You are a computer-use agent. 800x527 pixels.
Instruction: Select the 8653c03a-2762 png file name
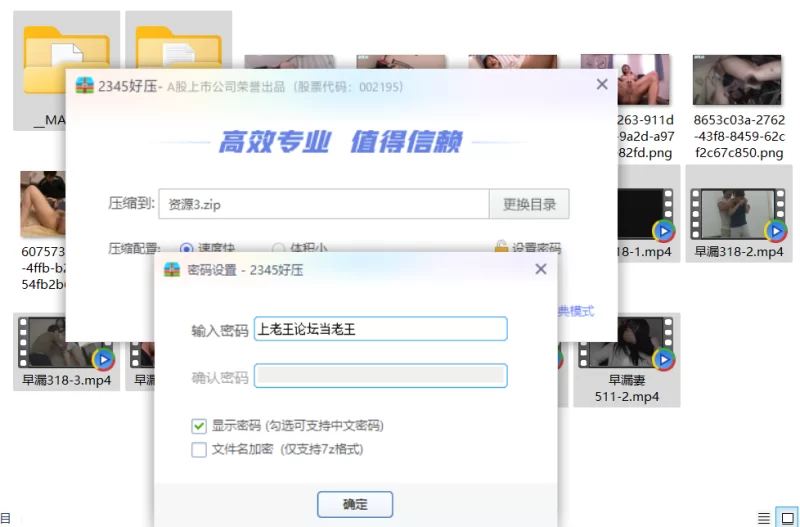[739, 136]
